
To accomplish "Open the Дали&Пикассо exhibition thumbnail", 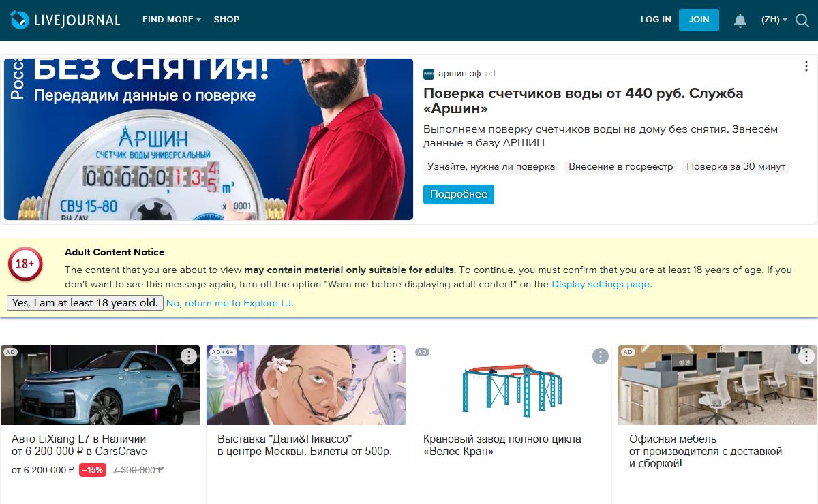I will click(306, 385).
